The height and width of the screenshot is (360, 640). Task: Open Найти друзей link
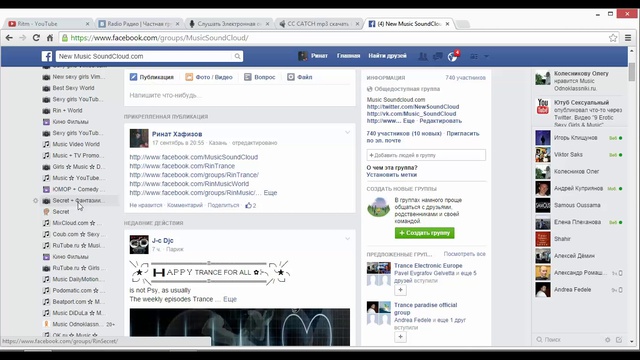(387, 56)
